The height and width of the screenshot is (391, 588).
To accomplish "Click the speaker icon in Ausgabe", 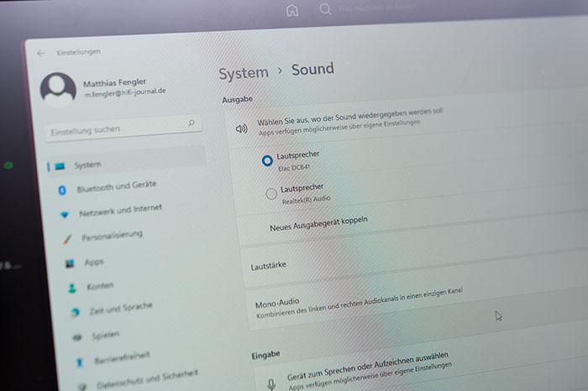I will point(241,129).
